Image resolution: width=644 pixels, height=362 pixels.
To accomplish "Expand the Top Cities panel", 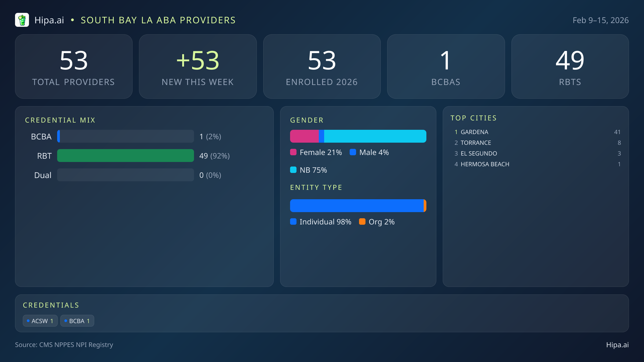I will pyautogui.click(x=474, y=118).
